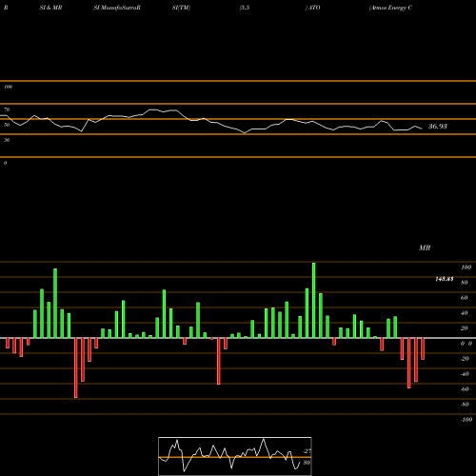The image size is (476, 476).
Task: Click the tallest green MR bar
Action: point(314,300)
